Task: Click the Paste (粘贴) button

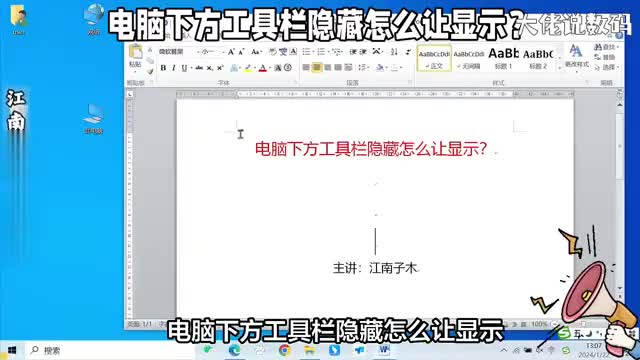Action: point(135,57)
